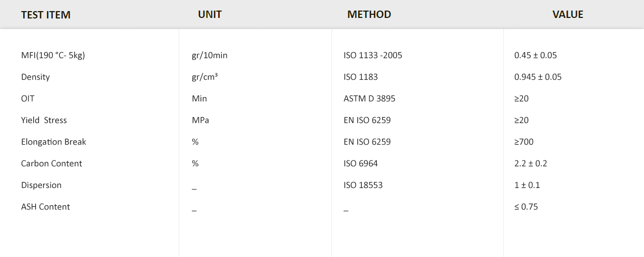Image resolution: width=644 pixels, height=257 pixels.
Task: Click the Elongation Break cell
Action: 53,142
